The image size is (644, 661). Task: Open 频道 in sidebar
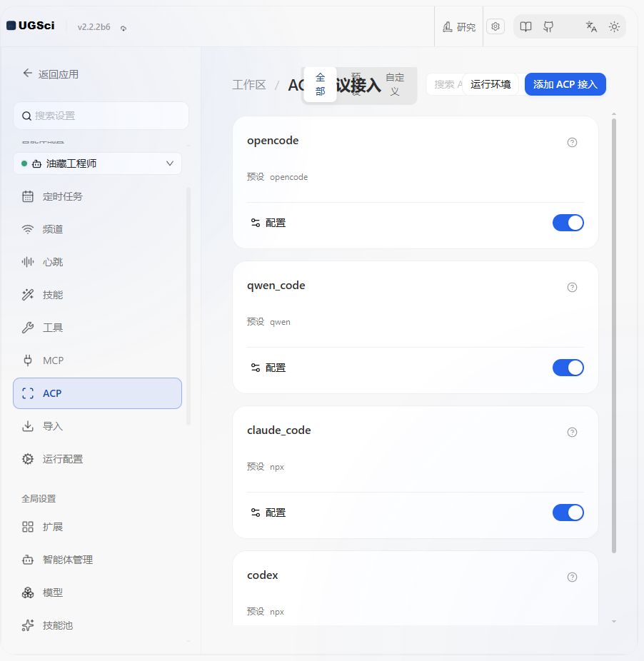pyautogui.click(x=97, y=229)
